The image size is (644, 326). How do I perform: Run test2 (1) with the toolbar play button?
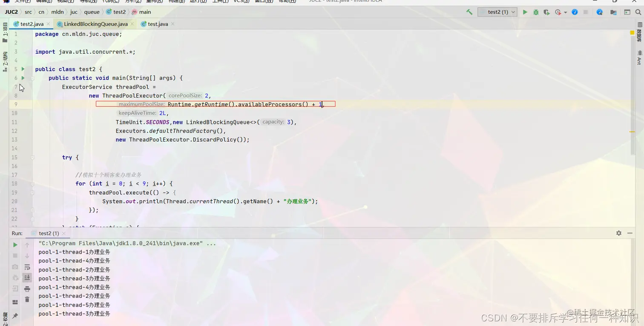coord(525,12)
